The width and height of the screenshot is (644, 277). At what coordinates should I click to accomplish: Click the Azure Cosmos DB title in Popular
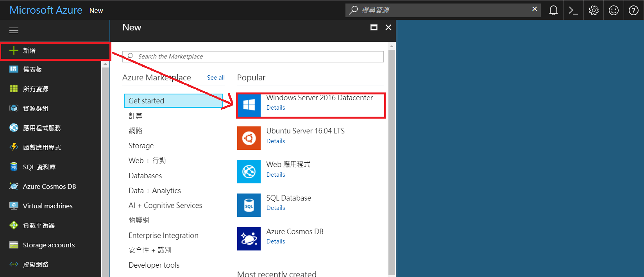tap(295, 231)
